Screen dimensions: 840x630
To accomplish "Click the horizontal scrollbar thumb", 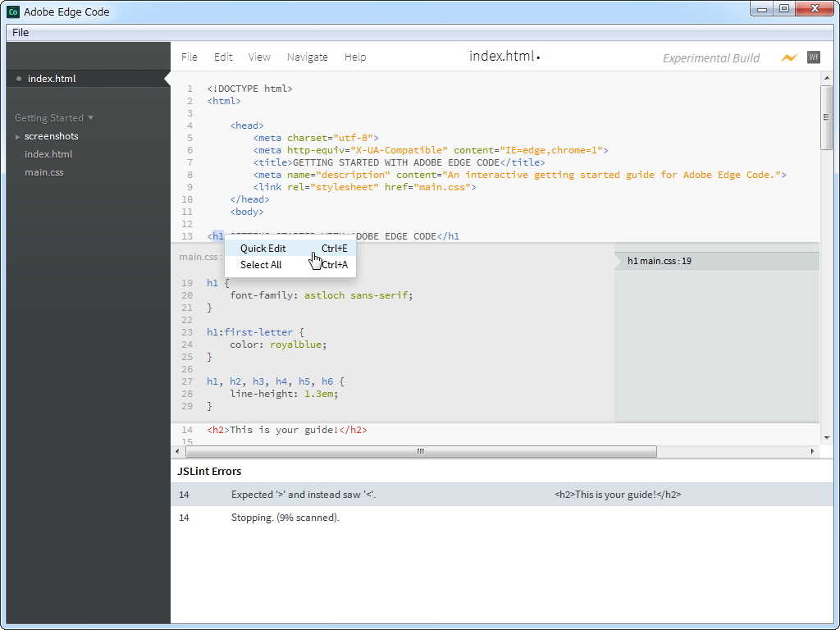I will click(421, 451).
